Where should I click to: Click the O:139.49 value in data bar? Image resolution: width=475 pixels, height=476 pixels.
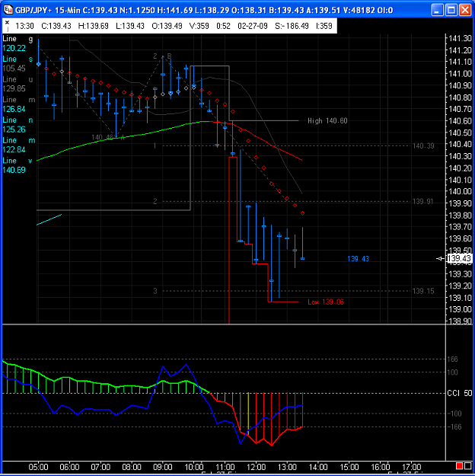[167, 26]
